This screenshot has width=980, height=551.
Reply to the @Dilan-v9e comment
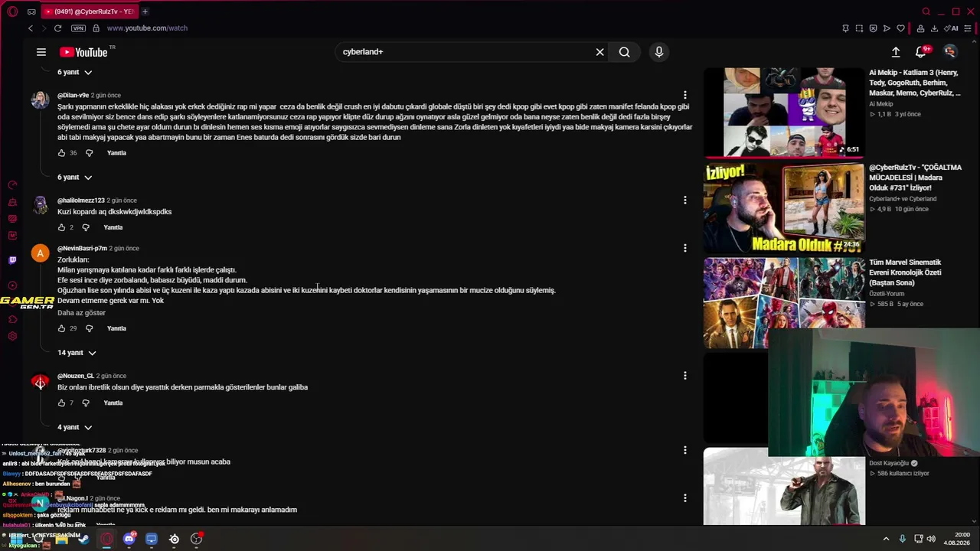(x=116, y=153)
